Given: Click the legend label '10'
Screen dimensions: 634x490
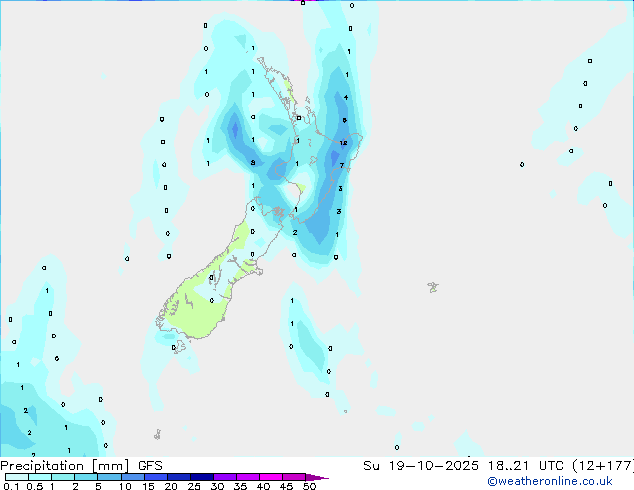Looking at the screenshot, I should (x=125, y=486).
